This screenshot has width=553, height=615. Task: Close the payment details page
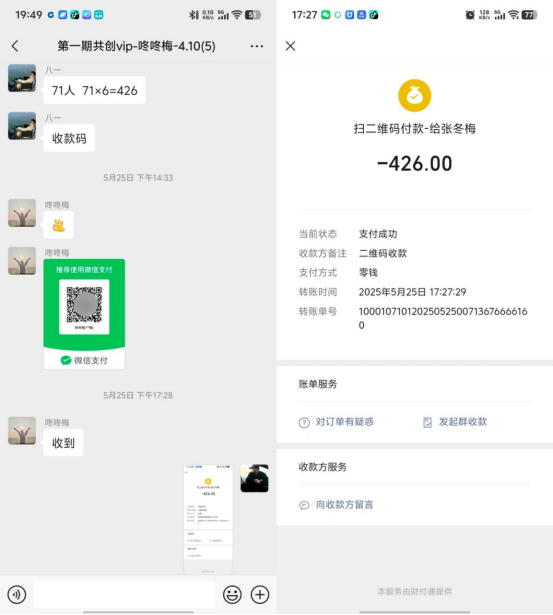291,46
